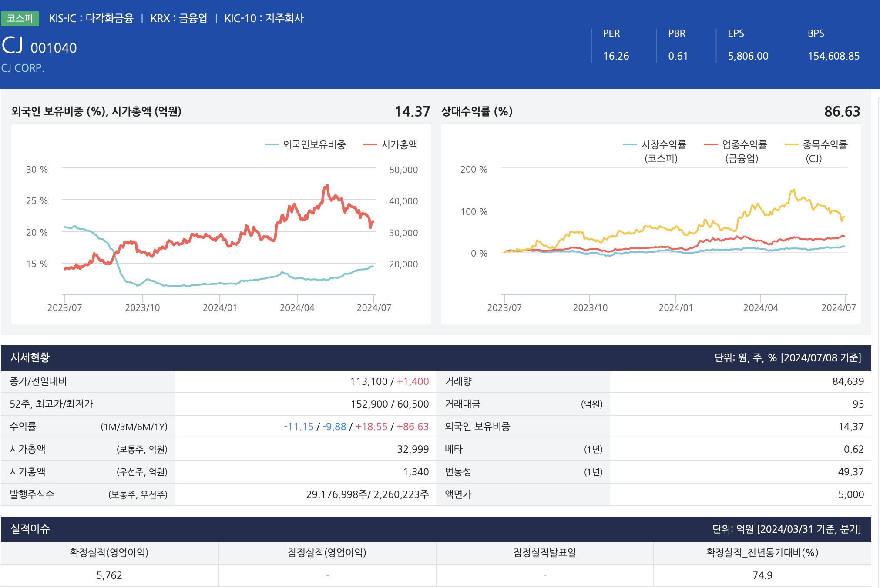
Task: Open KRX 금융업 sector link
Action: (179, 18)
